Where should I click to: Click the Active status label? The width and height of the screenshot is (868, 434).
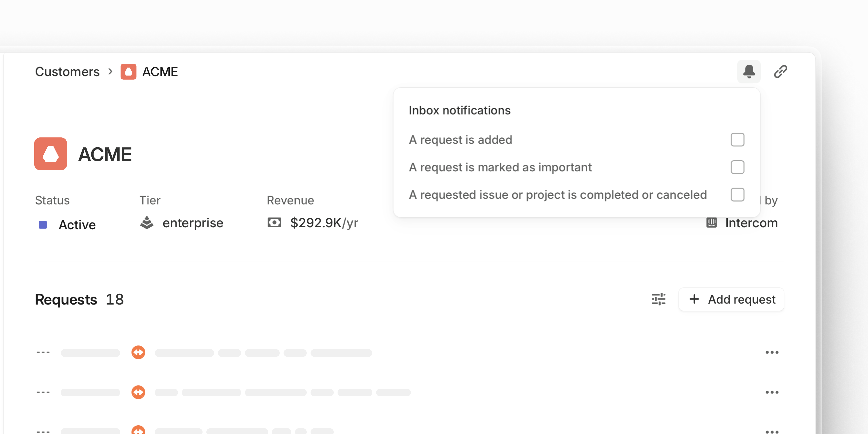pos(77,224)
